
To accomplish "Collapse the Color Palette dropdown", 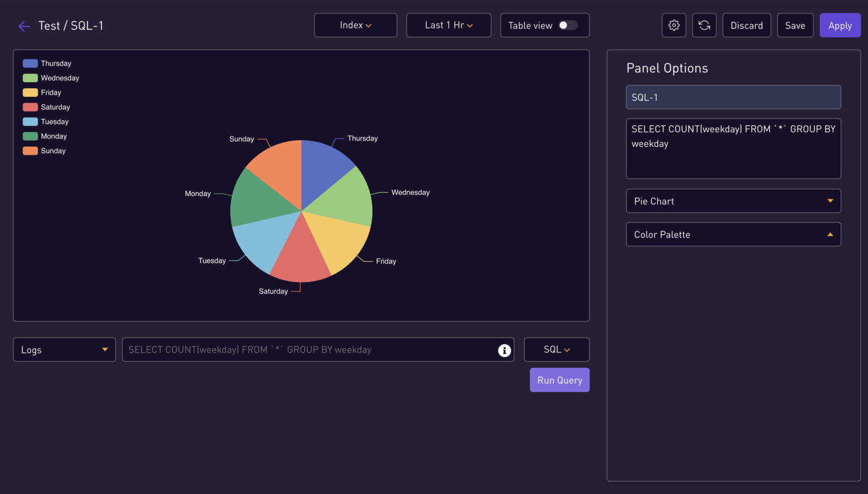I will coord(733,234).
